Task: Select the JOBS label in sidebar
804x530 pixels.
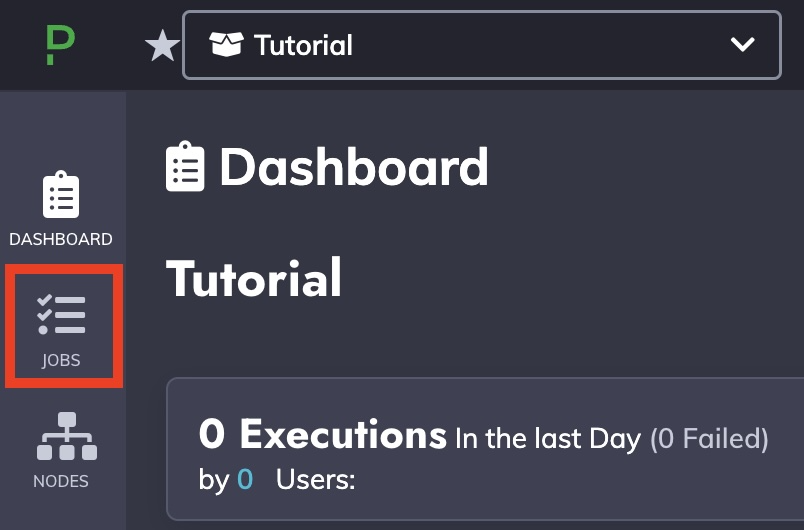Action: [x=61, y=360]
